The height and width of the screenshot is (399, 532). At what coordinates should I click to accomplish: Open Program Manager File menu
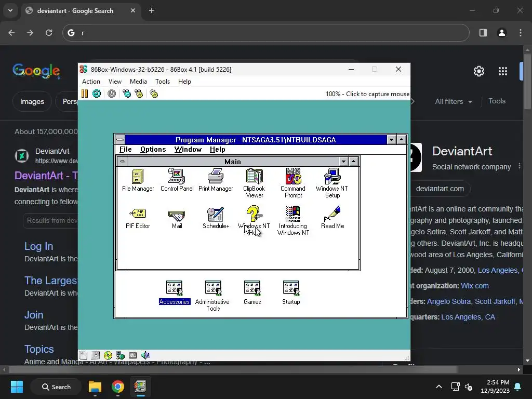(x=125, y=149)
